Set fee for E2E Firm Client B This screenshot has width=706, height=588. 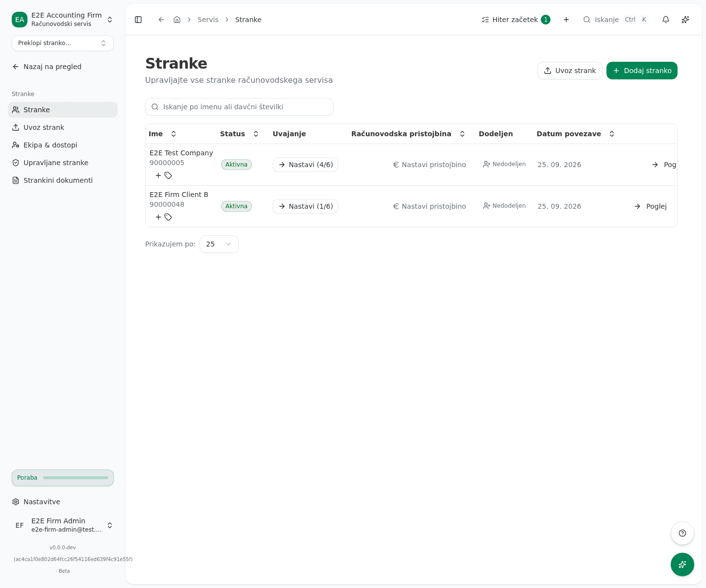[429, 206]
